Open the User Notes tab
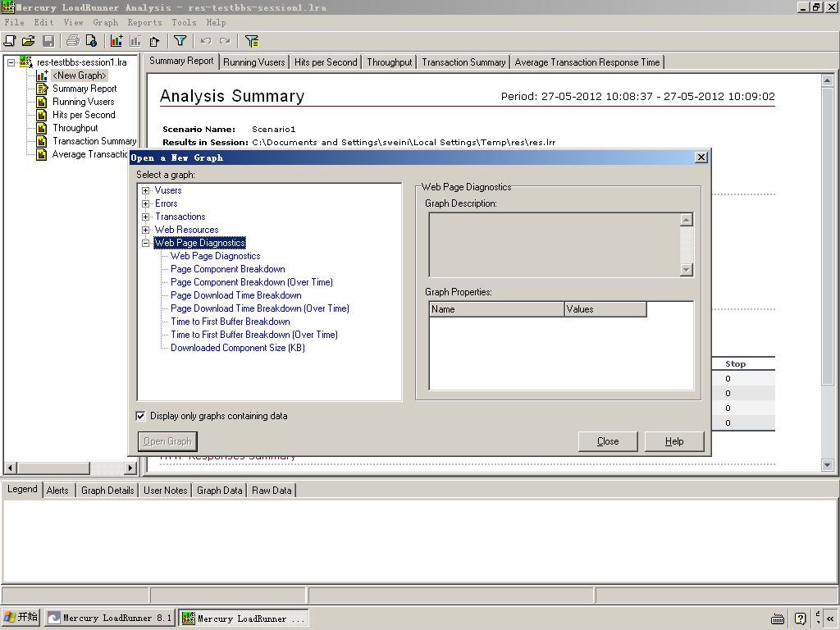This screenshot has height=630, width=840. [x=165, y=491]
